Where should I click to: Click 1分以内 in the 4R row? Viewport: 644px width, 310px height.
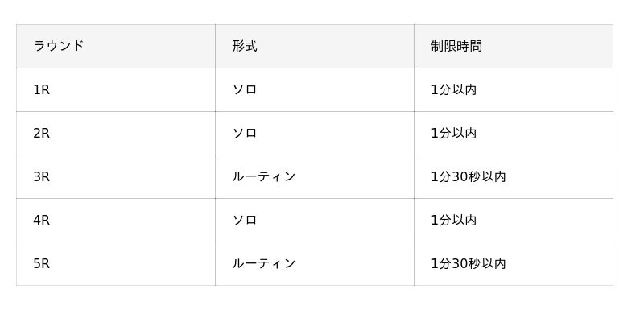coord(454,221)
